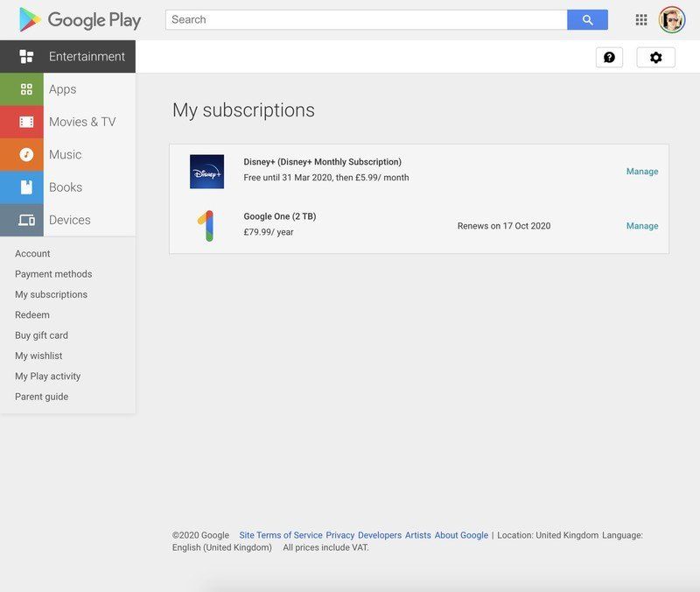Open the help question mark icon

click(609, 57)
